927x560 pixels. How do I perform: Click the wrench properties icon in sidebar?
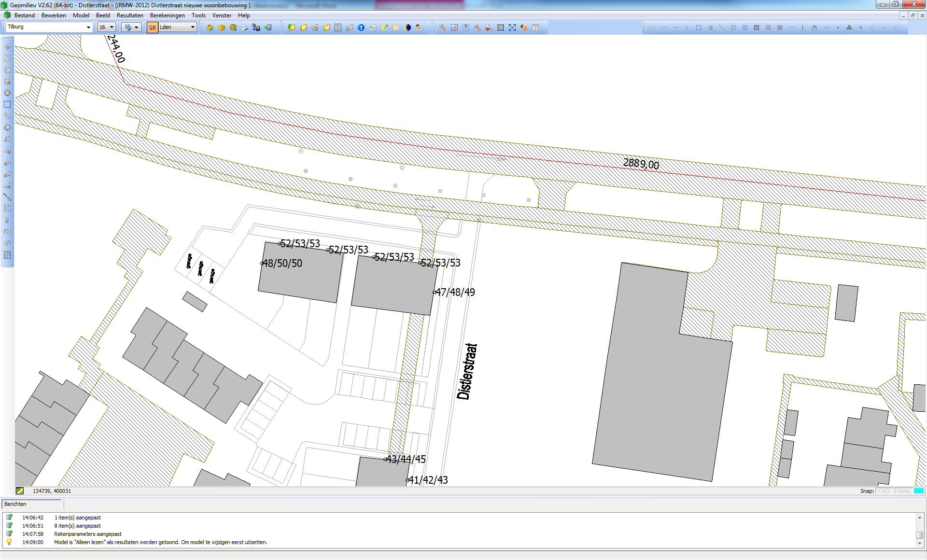point(7,116)
